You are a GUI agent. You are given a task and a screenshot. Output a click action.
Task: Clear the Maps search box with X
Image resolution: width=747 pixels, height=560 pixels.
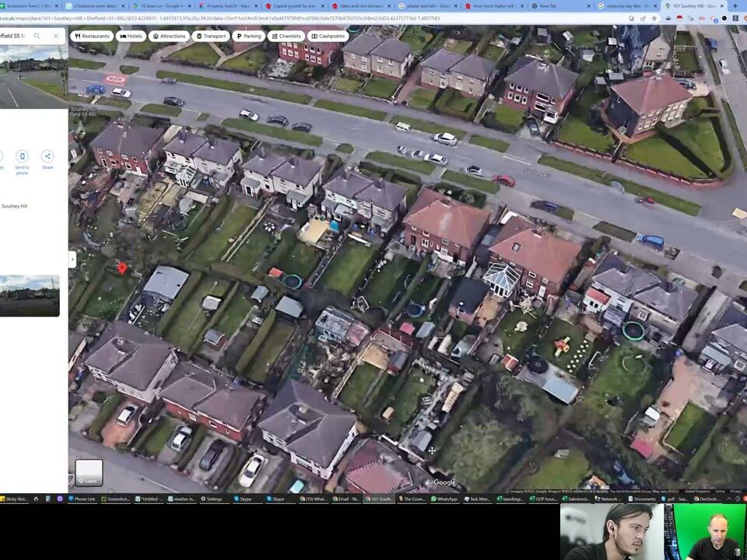click(x=56, y=36)
